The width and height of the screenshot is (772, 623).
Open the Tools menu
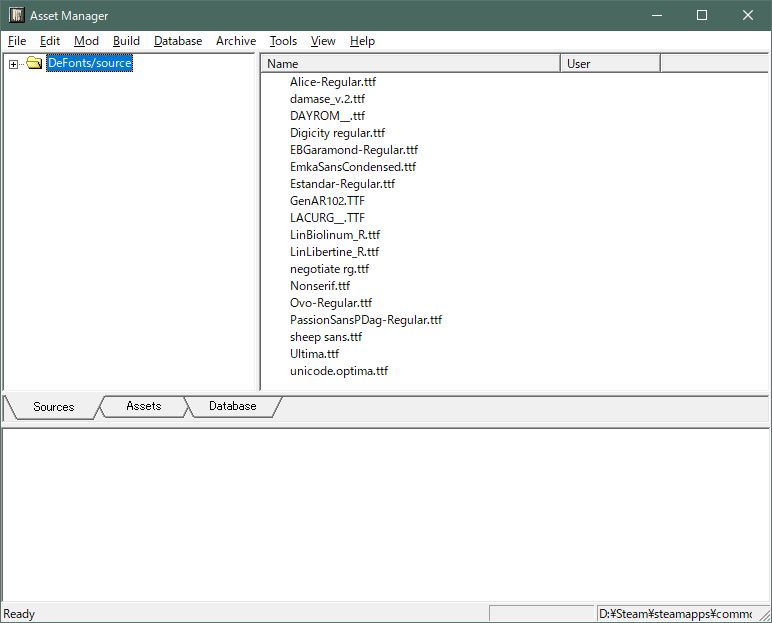[x=283, y=41]
